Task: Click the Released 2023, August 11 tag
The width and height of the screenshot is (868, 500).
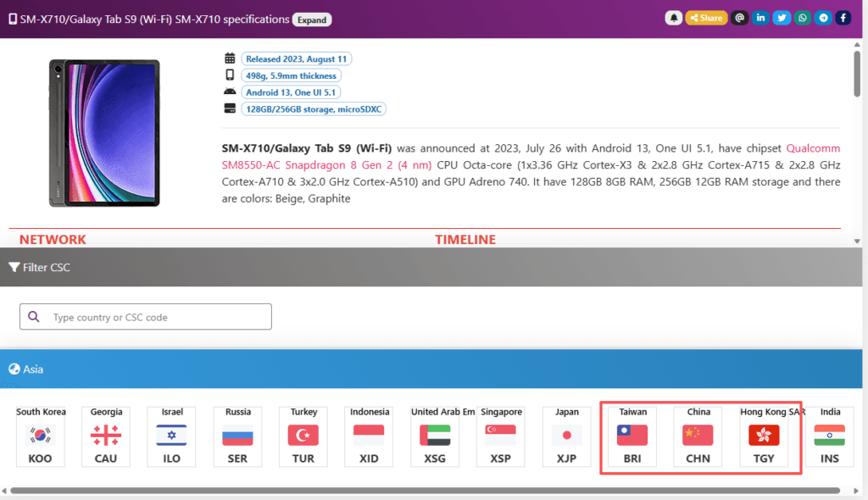Action: click(x=296, y=58)
